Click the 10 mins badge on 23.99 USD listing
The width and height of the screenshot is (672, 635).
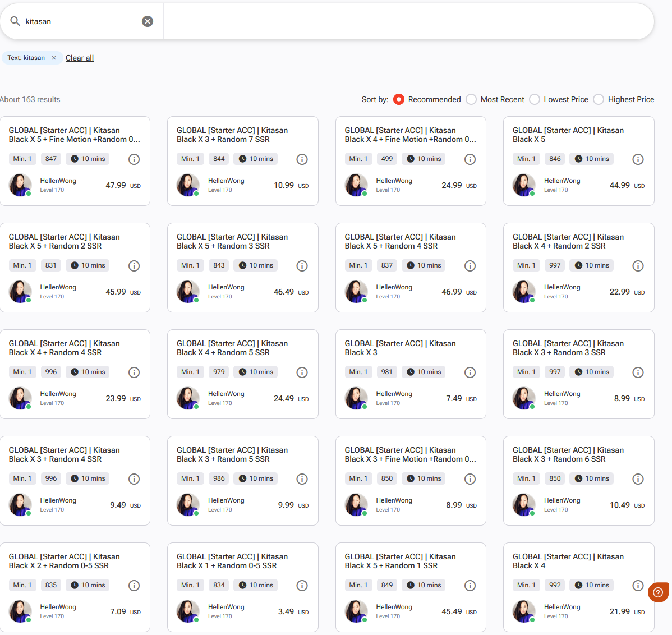pyautogui.click(x=88, y=372)
